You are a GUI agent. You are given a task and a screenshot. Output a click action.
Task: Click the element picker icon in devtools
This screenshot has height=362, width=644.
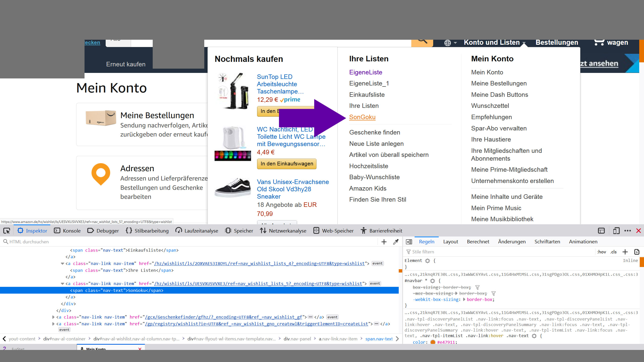tap(7, 231)
